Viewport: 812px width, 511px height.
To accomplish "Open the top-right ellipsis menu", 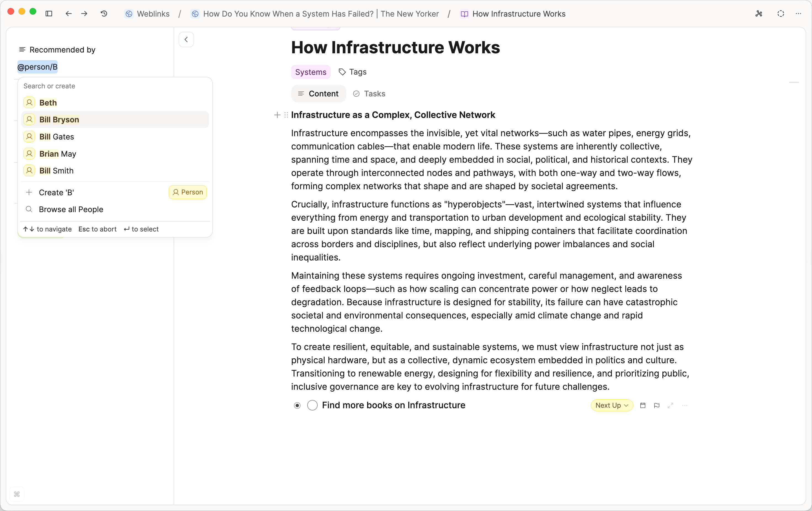I will (x=798, y=14).
